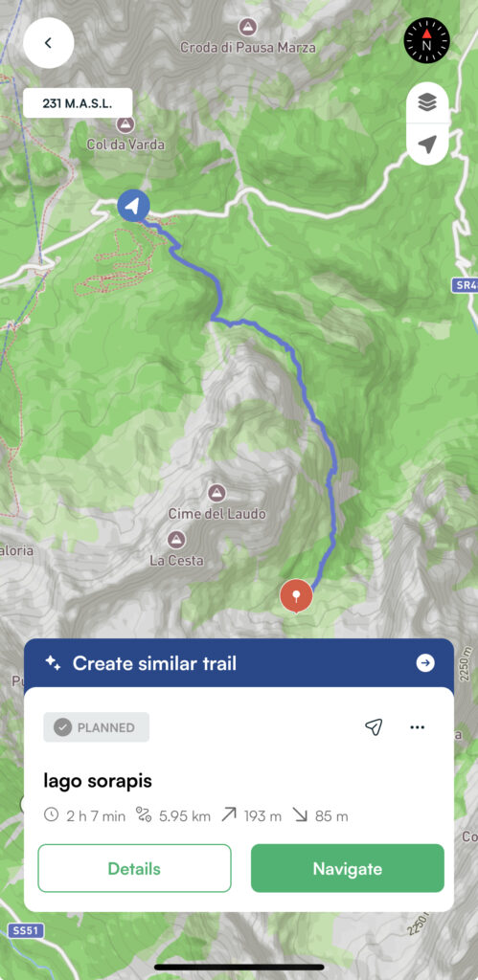Center map on my location arrow

427,145
